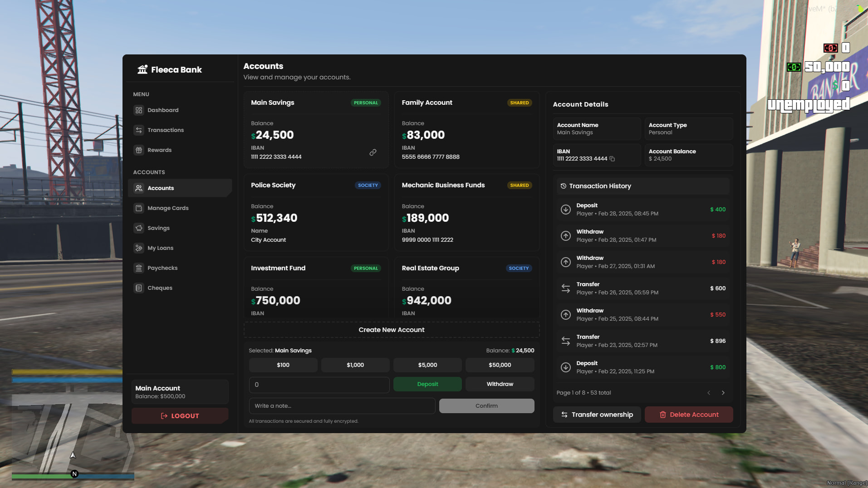Go to the Rewards section
The width and height of the screenshot is (868, 488).
[x=180, y=150]
